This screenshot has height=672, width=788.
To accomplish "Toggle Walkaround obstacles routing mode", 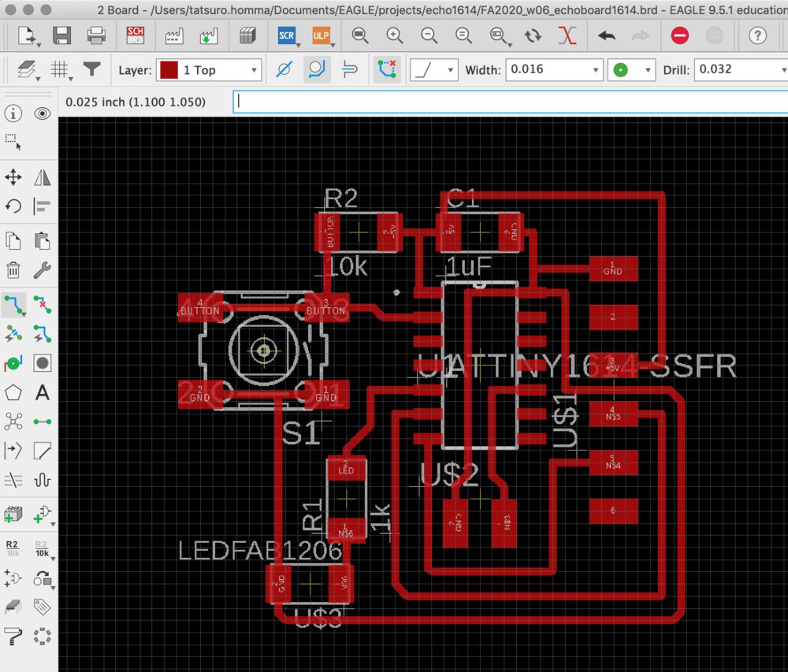I will 317,69.
